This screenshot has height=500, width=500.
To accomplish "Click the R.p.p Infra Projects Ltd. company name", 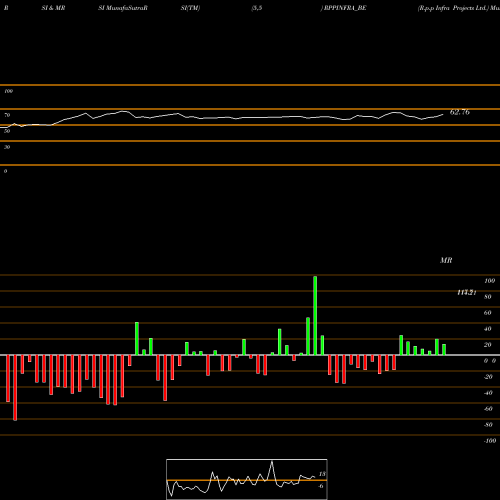I will 453,8.
